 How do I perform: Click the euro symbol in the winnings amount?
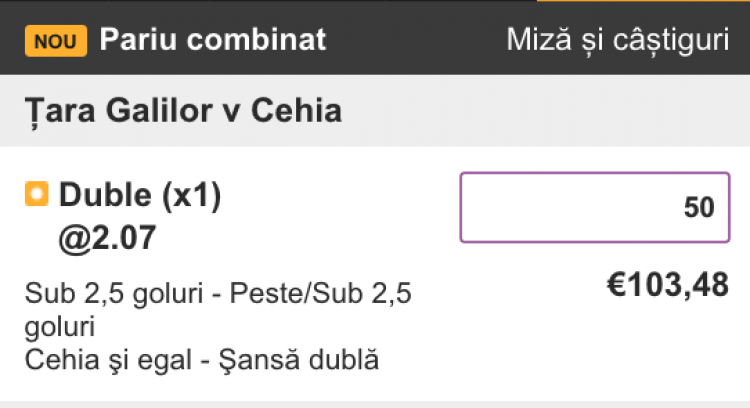coord(617,285)
